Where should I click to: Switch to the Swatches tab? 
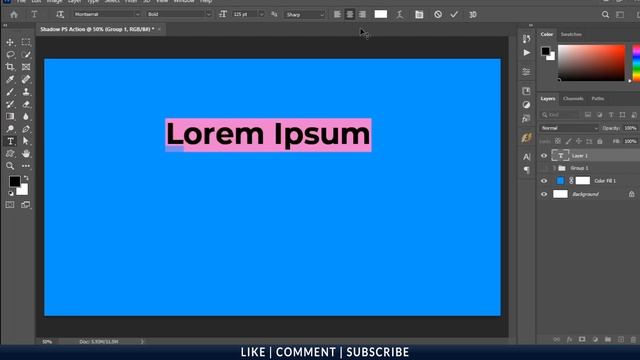[571, 34]
